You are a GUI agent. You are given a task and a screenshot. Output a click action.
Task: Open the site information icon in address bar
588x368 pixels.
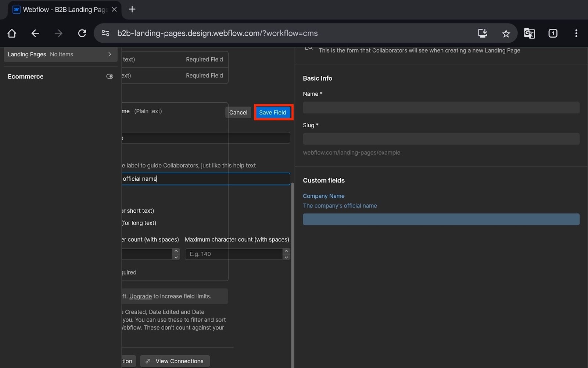[x=105, y=33]
